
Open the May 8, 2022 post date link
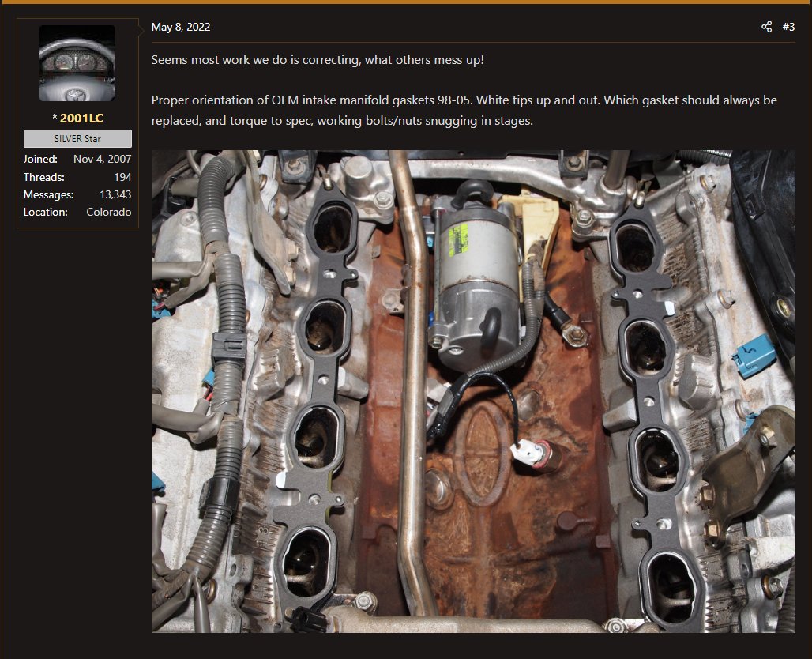tap(181, 27)
